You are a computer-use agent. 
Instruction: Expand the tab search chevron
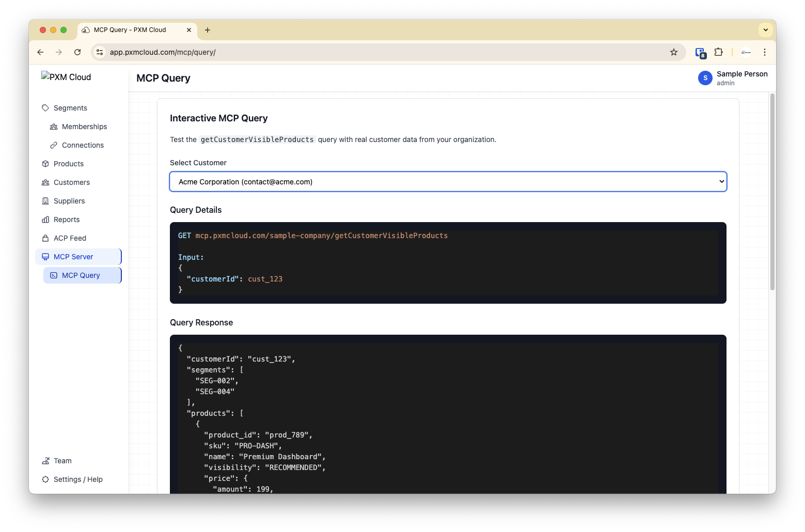click(x=766, y=30)
